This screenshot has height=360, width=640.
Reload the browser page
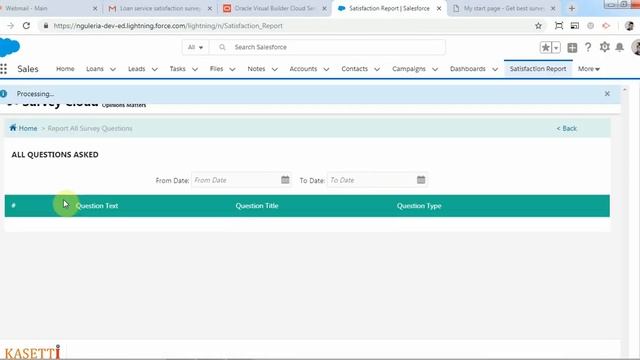26,26
